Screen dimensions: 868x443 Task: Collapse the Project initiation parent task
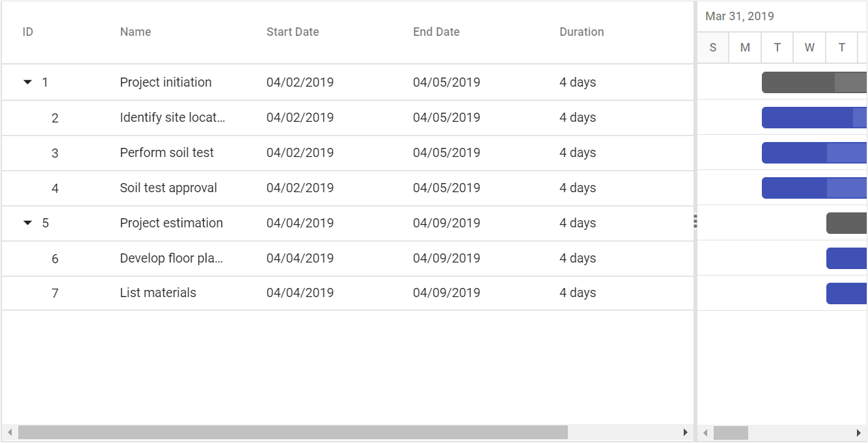coord(27,83)
